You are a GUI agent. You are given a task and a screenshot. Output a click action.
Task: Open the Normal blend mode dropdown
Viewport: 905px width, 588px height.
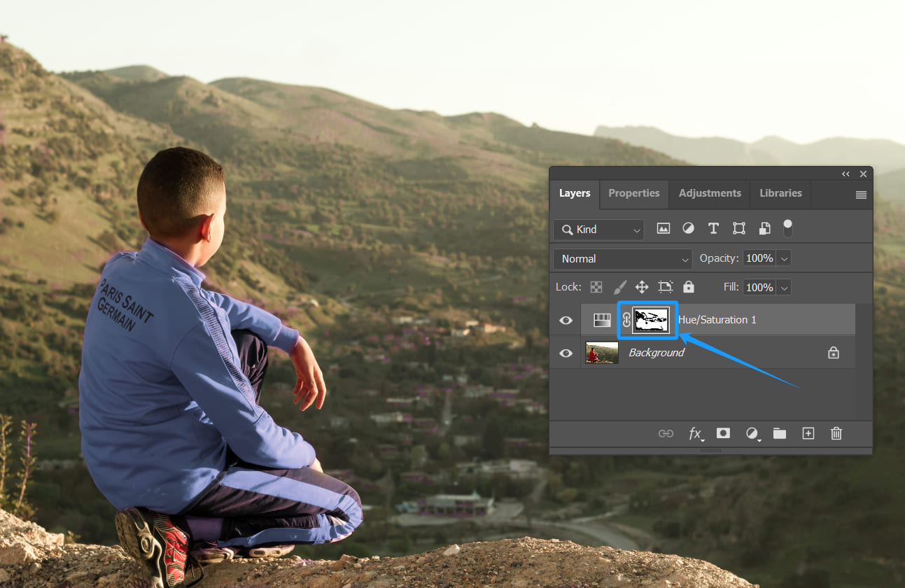pyautogui.click(x=623, y=259)
